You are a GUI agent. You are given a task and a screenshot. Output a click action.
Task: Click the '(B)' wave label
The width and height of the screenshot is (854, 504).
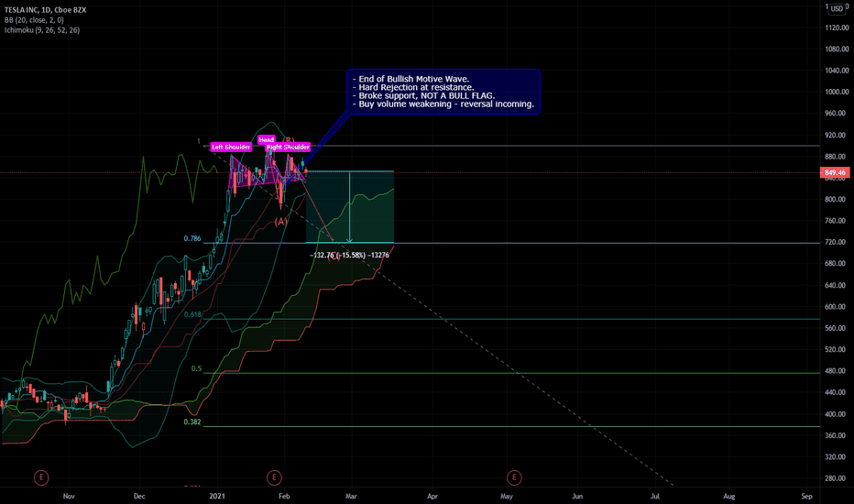pos(288,140)
